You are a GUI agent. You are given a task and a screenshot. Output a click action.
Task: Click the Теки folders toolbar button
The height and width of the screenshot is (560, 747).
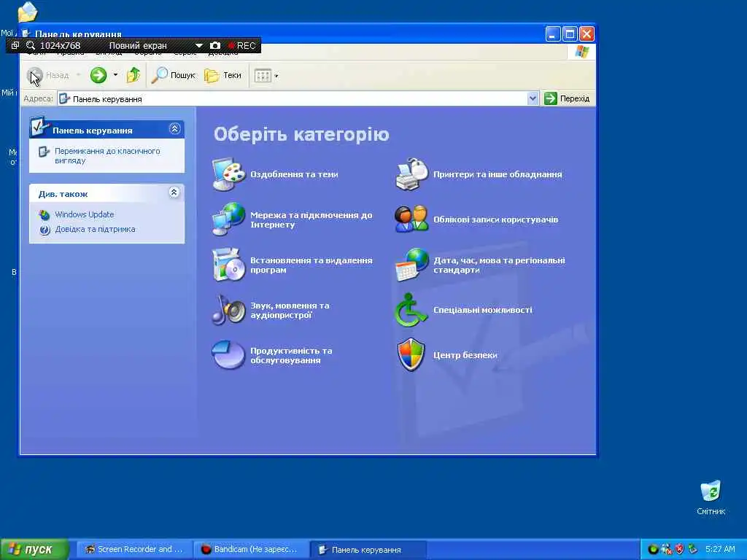(223, 75)
